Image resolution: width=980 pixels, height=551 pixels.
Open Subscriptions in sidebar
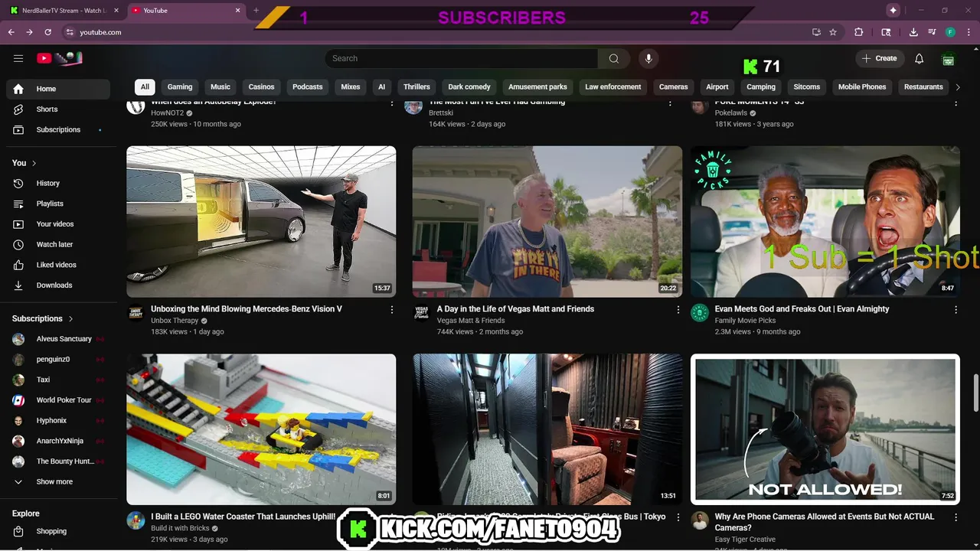point(58,130)
